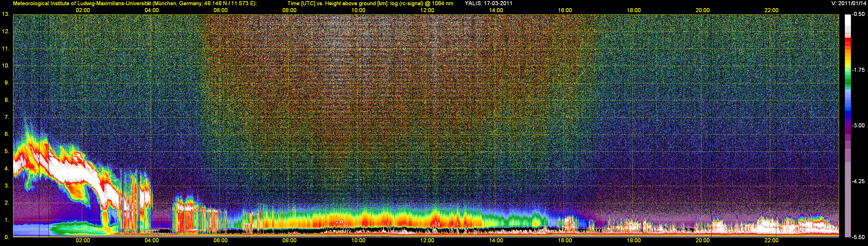This screenshot has width=868, height=246.
Task: Click '08:00' on the lower time axis
Action: [x=289, y=240]
